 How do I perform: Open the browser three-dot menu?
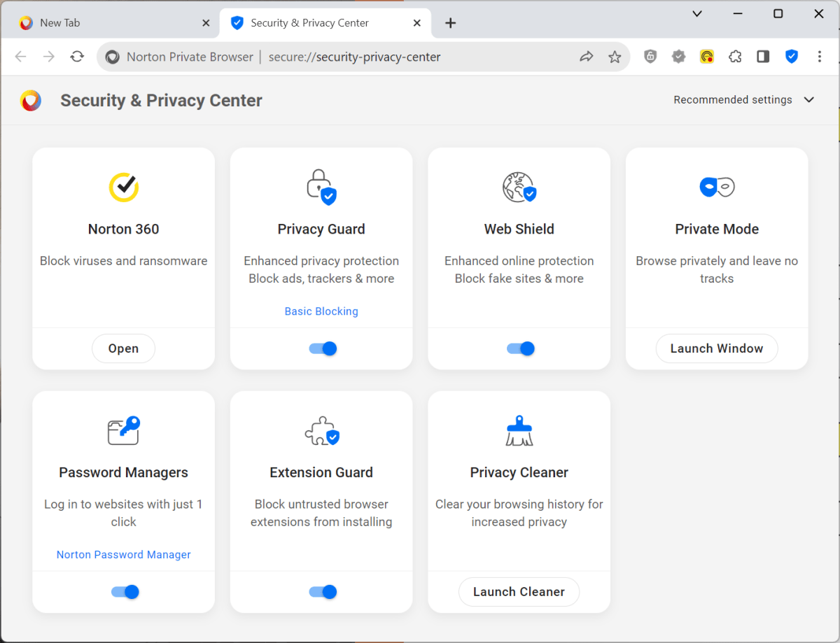point(820,57)
